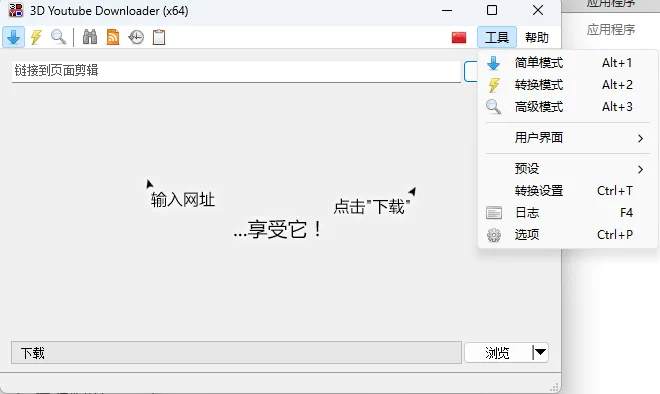The height and width of the screenshot is (394, 660).
Task: Select the magnifier advanced mode toolbar icon
Action: click(59, 37)
